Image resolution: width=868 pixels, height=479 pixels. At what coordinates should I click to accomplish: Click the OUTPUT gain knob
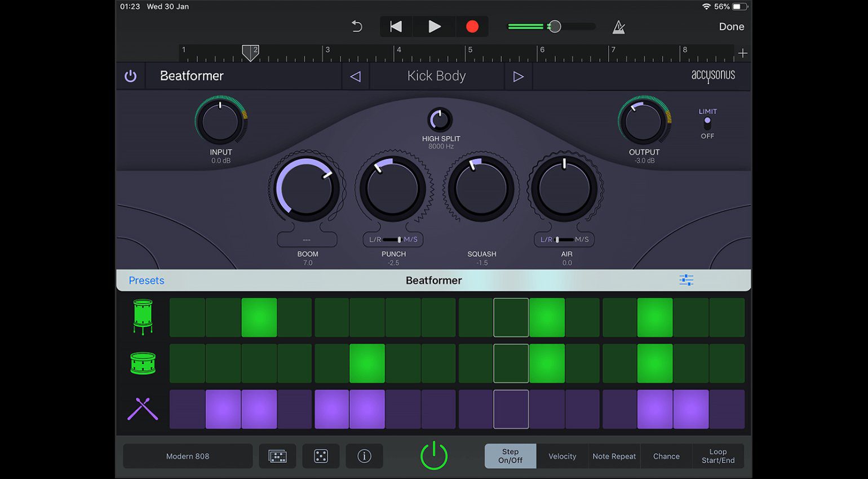click(644, 121)
